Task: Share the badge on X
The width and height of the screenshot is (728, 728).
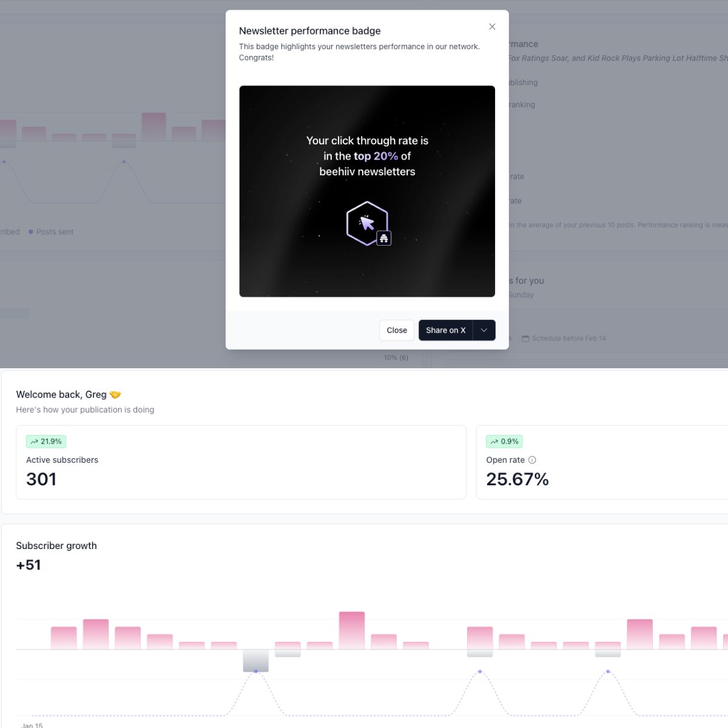Action: coord(445,330)
